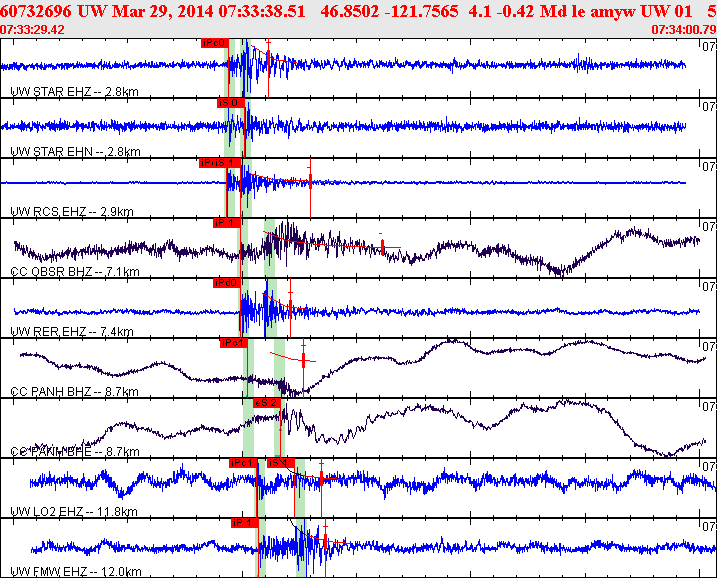The image size is (717, 578).
Task: Click the coda duration marker on RCS EHZ trace
Action: coord(310,182)
